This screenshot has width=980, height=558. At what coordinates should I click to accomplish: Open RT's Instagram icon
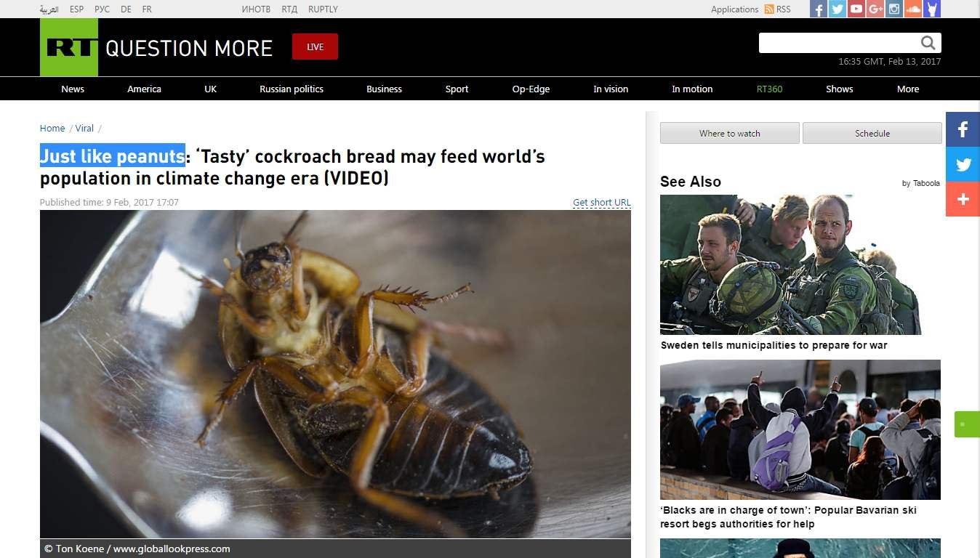894,9
